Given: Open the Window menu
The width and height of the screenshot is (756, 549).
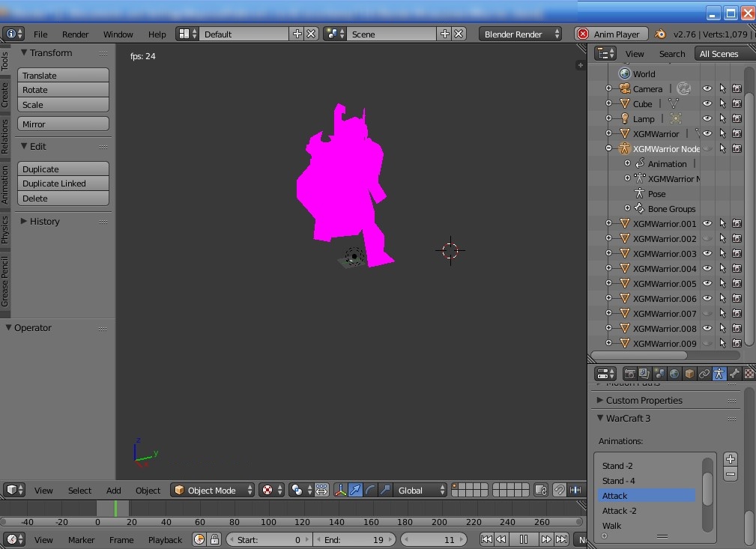Looking at the screenshot, I should pos(118,34).
